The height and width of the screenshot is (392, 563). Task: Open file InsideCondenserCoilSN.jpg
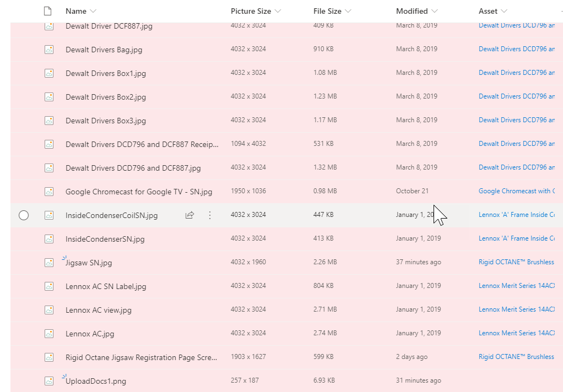(112, 215)
